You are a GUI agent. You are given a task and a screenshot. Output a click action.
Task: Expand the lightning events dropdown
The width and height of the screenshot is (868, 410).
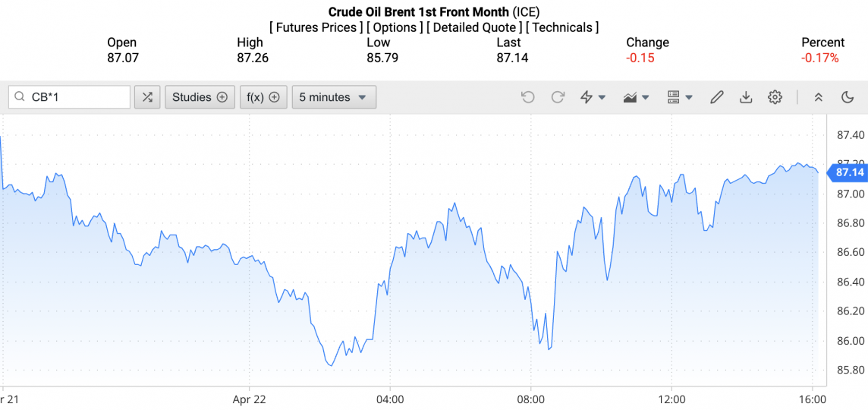(x=593, y=97)
